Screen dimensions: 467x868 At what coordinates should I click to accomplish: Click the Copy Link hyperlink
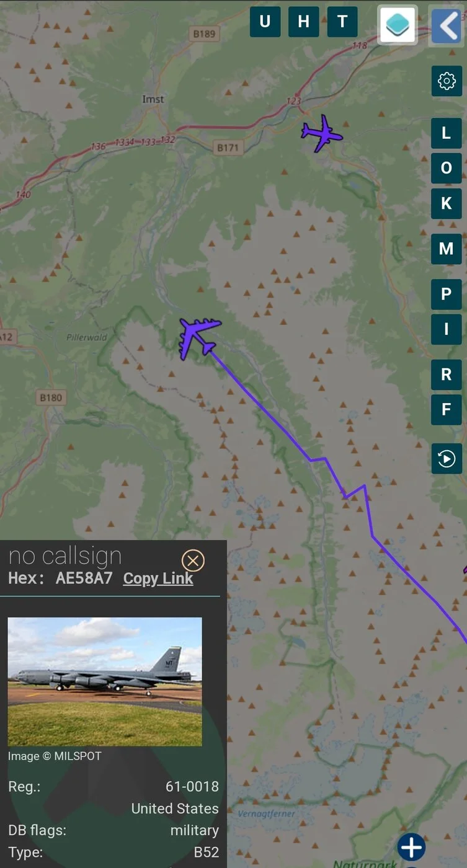tap(158, 578)
